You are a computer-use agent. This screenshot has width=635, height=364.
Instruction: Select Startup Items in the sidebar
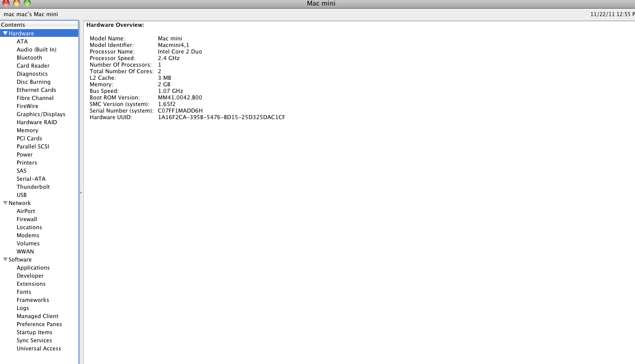click(34, 332)
